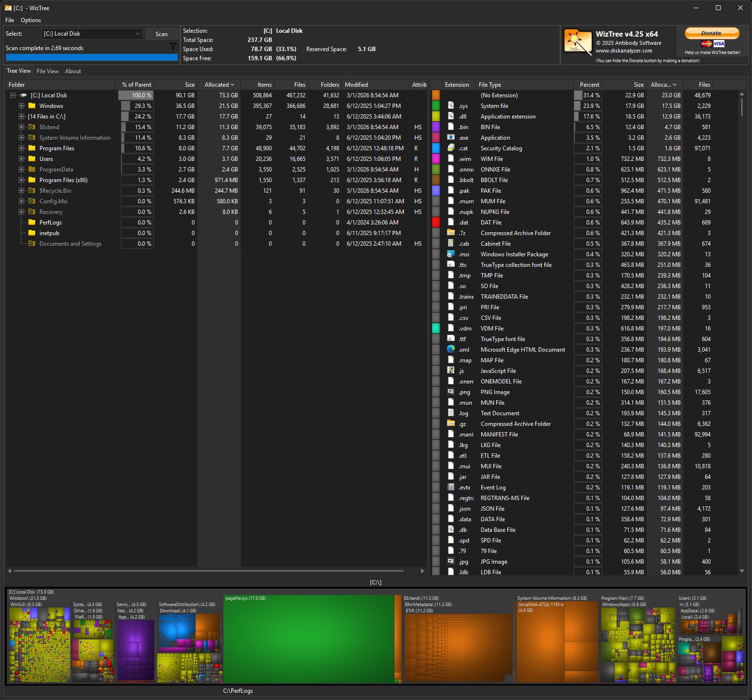Select the Config.Msi folder row
752x700 pixels.
point(216,201)
